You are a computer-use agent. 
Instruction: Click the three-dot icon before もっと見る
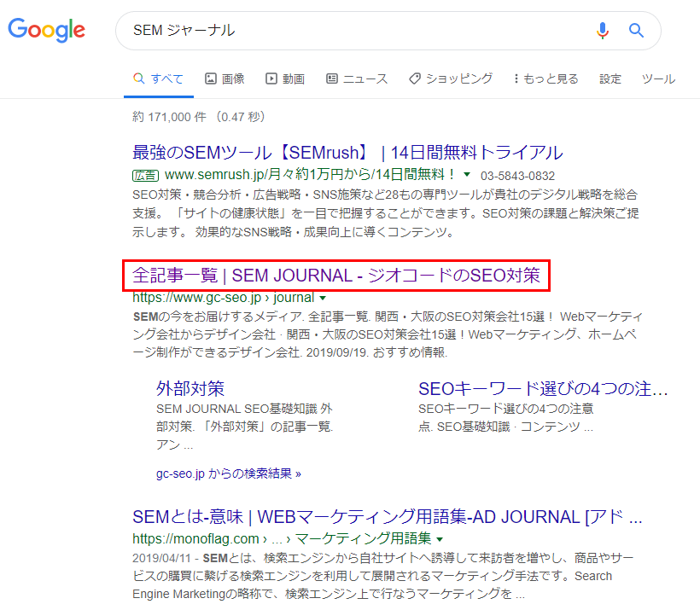(516, 79)
